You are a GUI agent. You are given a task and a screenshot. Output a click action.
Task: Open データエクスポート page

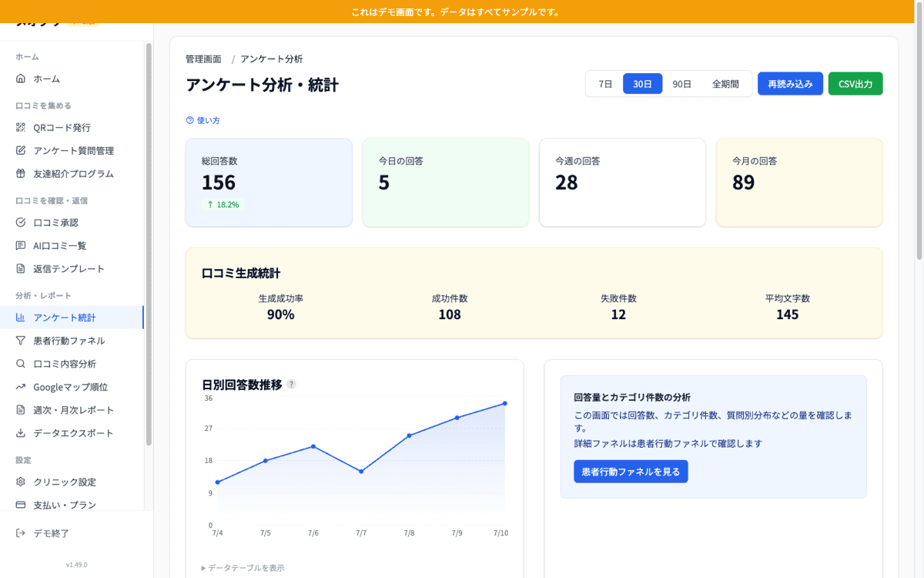(72, 433)
